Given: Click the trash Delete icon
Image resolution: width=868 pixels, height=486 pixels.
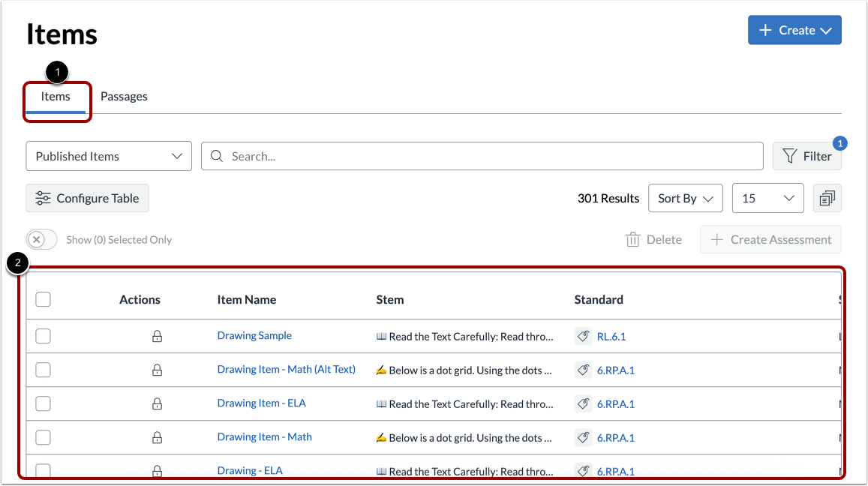Looking at the screenshot, I should click(x=633, y=240).
